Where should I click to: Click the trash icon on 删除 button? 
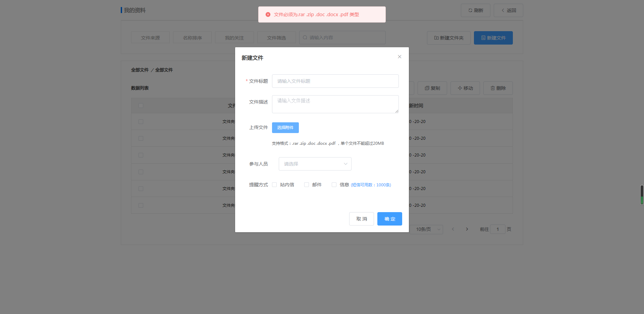492,88
